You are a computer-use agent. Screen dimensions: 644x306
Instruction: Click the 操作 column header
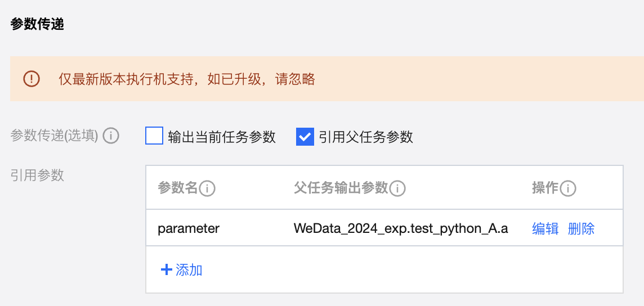coord(544,188)
